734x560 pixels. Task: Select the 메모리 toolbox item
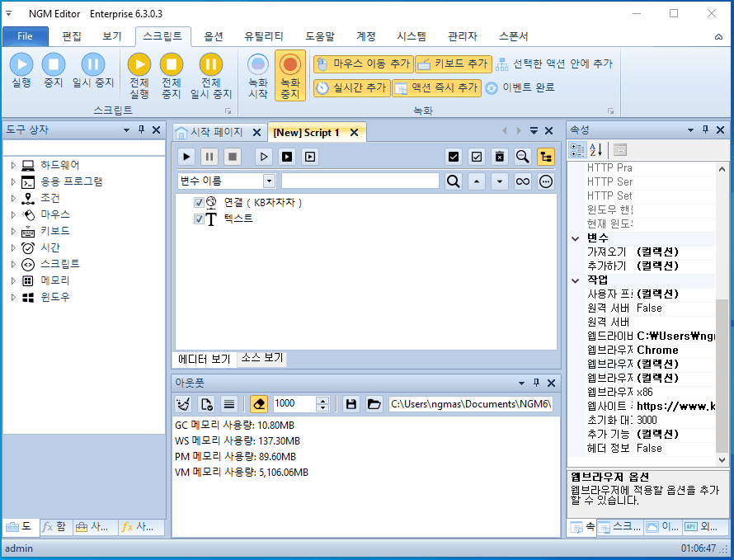click(x=54, y=280)
